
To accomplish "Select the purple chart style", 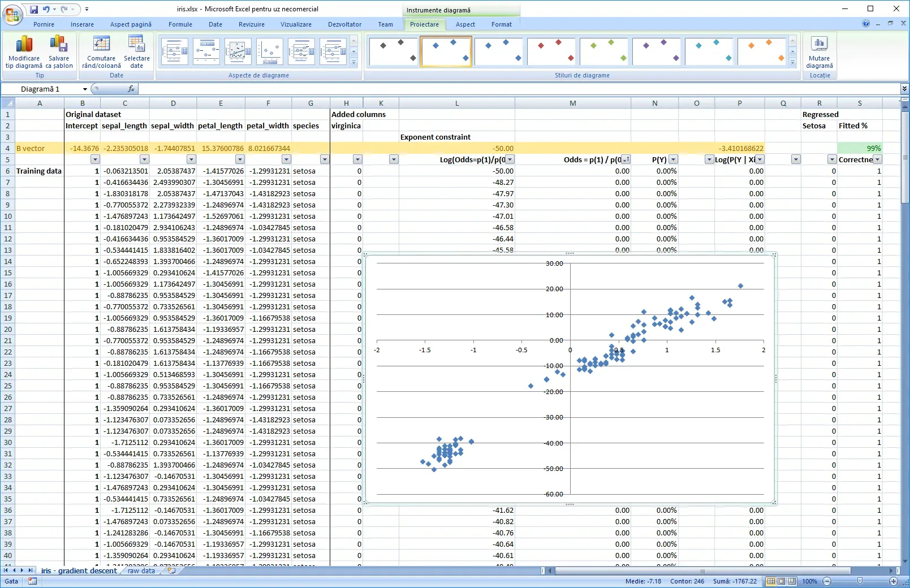I will pyautogui.click(x=656, y=51).
